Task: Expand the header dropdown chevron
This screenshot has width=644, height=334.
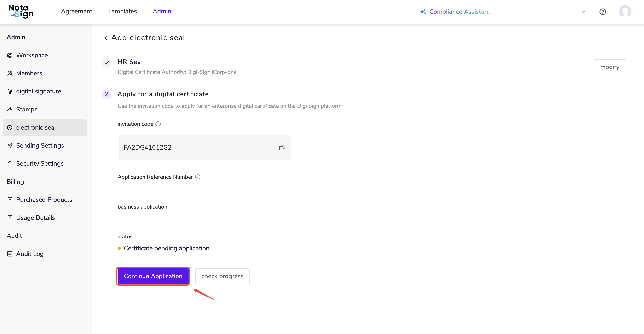Action: pos(583,12)
